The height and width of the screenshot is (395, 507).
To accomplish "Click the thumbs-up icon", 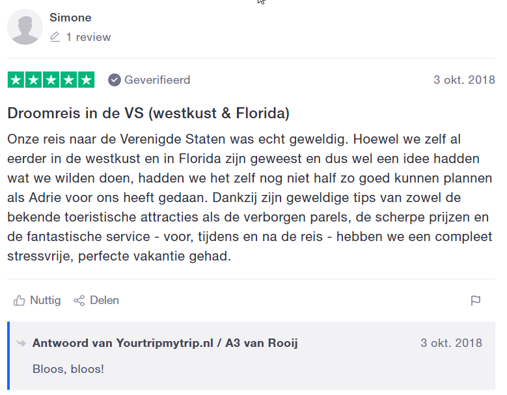I will pos(19,301).
